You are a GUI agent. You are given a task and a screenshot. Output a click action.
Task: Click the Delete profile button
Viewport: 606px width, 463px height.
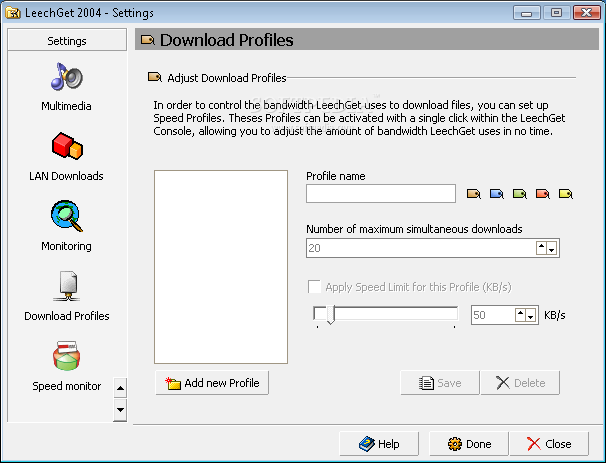pyautogui.click(x=520, y=383)
